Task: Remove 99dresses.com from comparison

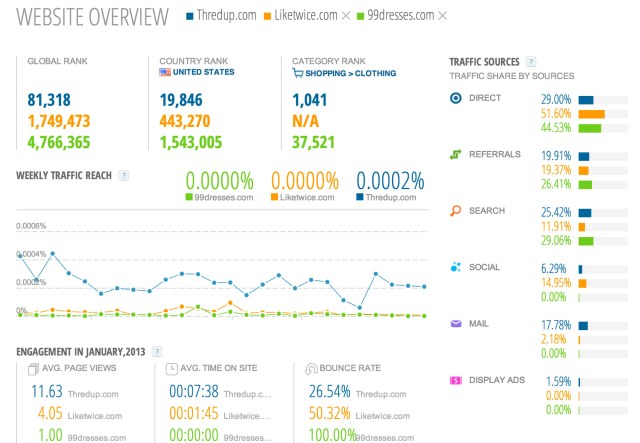Action: 442,16
